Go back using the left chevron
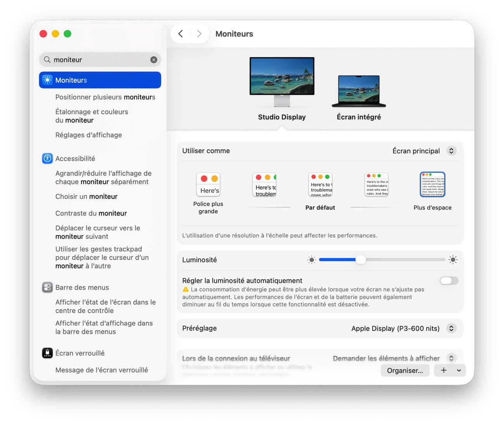The image size is (504, 424). coord(181,34)
